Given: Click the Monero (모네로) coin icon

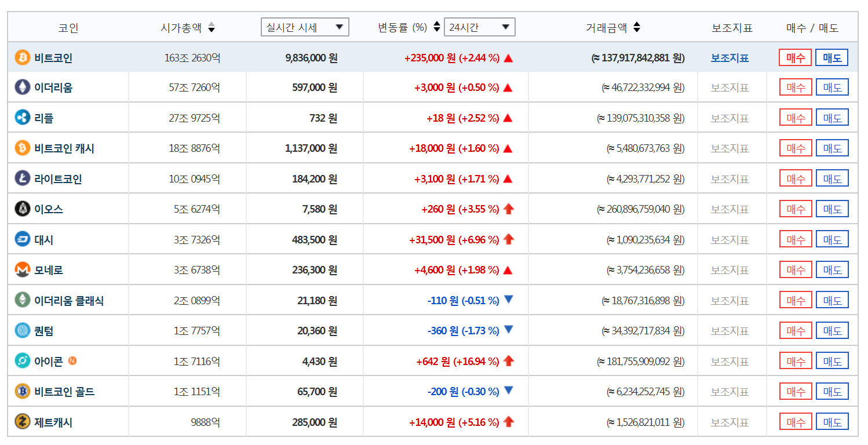Looking at the screenshot, I should click(23, 269).
